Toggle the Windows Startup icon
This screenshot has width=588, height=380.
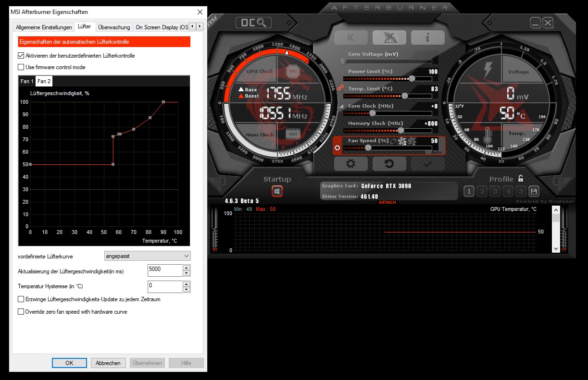tap(277, 191)
